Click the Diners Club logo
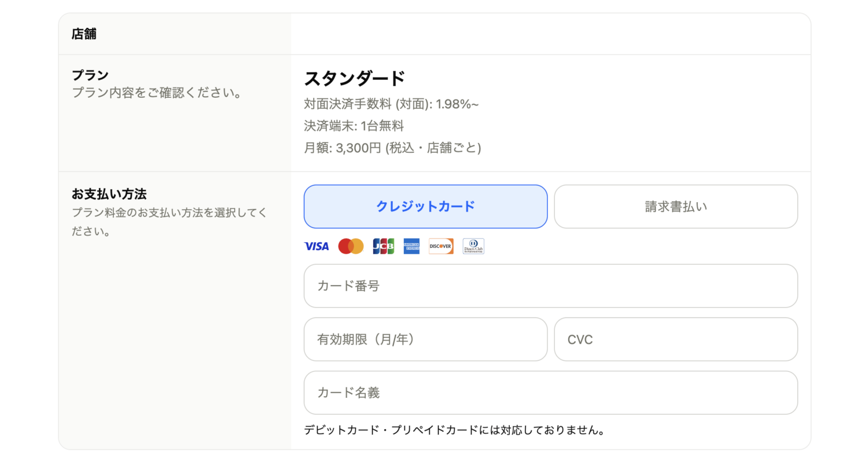This screenshot has height=461, width=868. [473, 246]
